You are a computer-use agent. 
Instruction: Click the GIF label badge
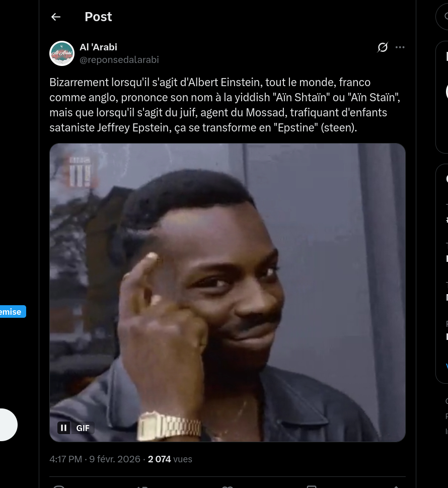[x=83, y=428]
